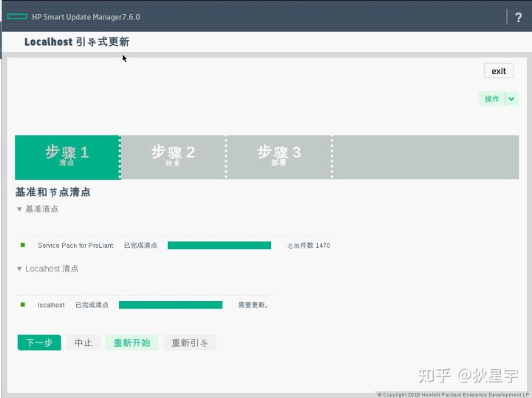Click the 总组件数 1470 text
This screenshot has width=532, height=398.
tap(308, 245)
